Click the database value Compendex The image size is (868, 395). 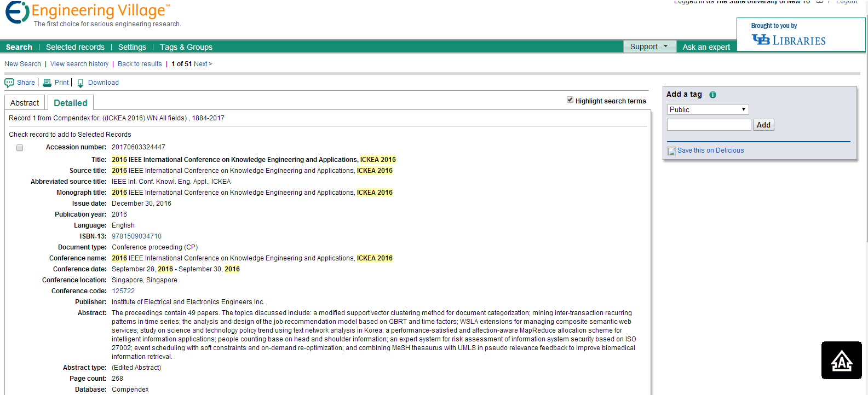tap(130, 390)
